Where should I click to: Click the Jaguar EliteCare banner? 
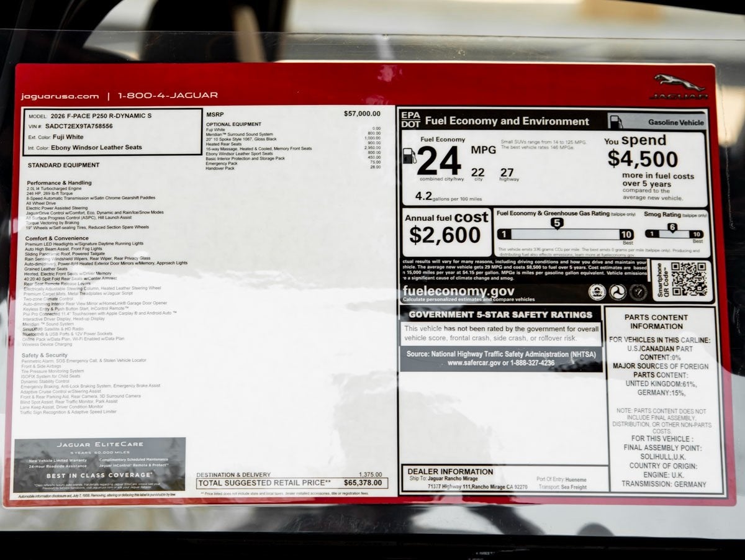[x=100, y=464]
